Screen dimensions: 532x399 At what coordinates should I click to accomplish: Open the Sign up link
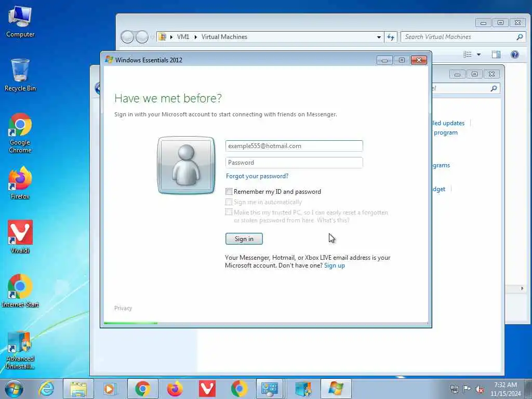click(x=335, y=265)
